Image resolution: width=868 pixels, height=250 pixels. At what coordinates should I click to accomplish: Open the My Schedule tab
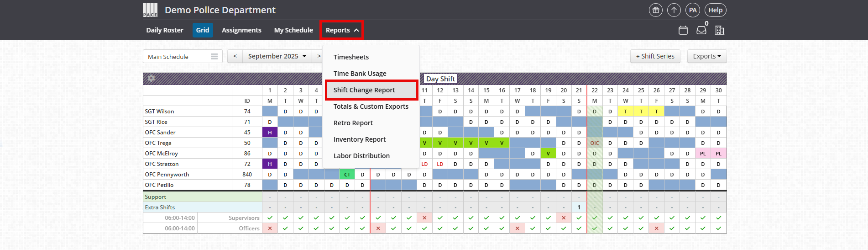point(293,30)
